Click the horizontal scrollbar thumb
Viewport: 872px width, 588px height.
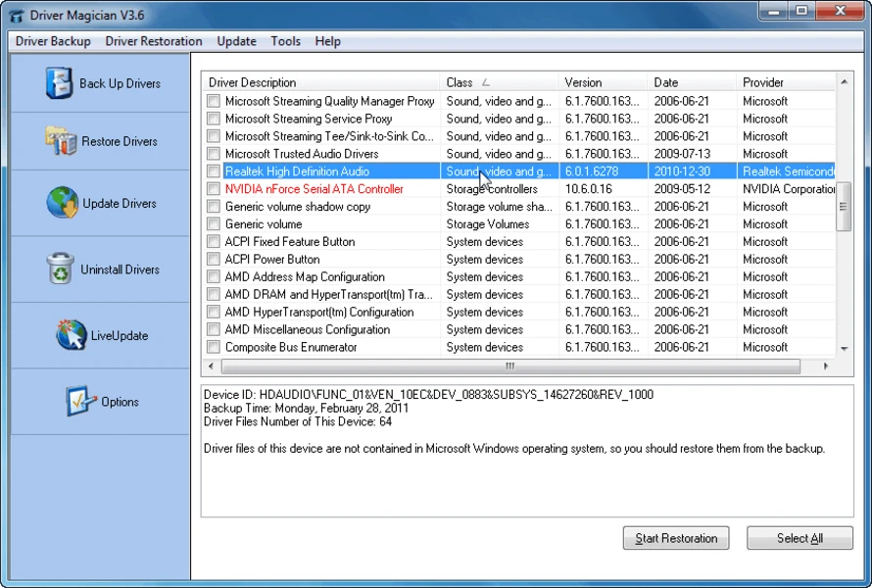pos(509,367)
